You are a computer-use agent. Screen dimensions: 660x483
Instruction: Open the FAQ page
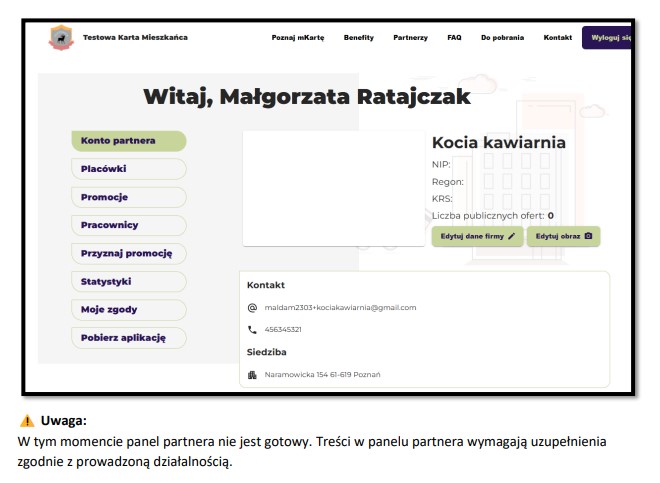[x=454, y=38]
